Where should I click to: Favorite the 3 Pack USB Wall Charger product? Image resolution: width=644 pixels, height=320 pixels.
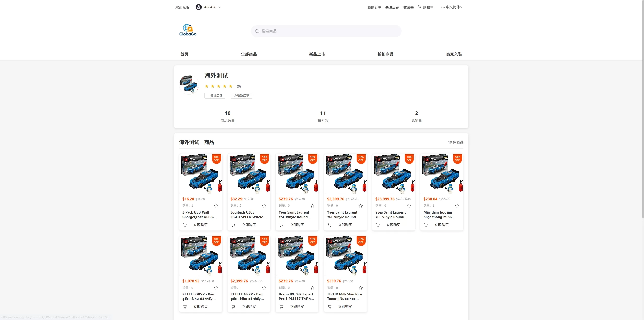pos(216,206)
